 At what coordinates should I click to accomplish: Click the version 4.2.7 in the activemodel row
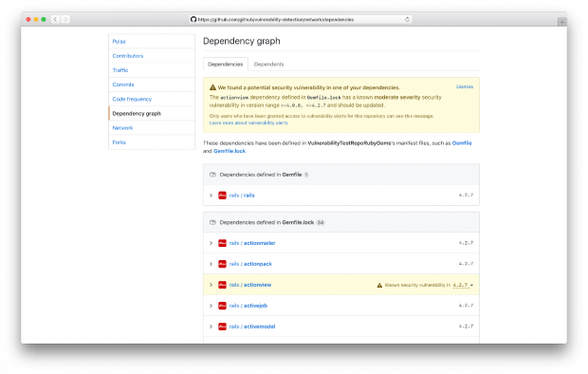tap(466, 327)
